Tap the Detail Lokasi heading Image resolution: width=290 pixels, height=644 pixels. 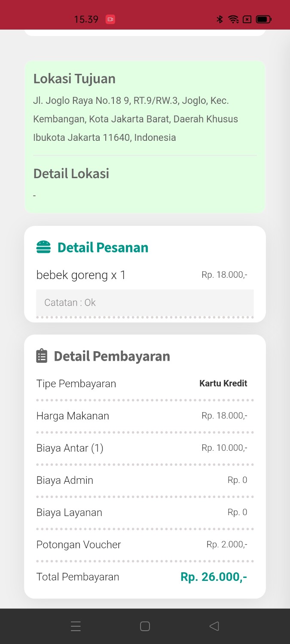pyautogui.click(x=71, y=173)
